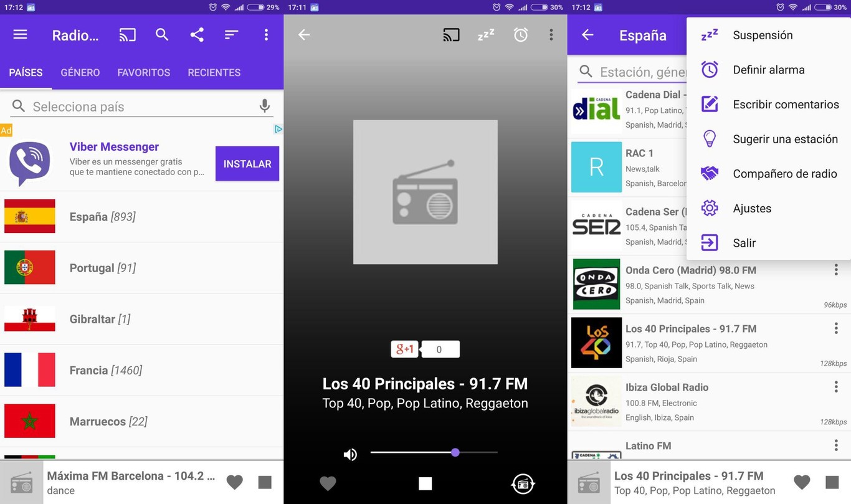Open the three-dot menu on the player
Viewport: 851px width, 504px height.
pos(551,35)
